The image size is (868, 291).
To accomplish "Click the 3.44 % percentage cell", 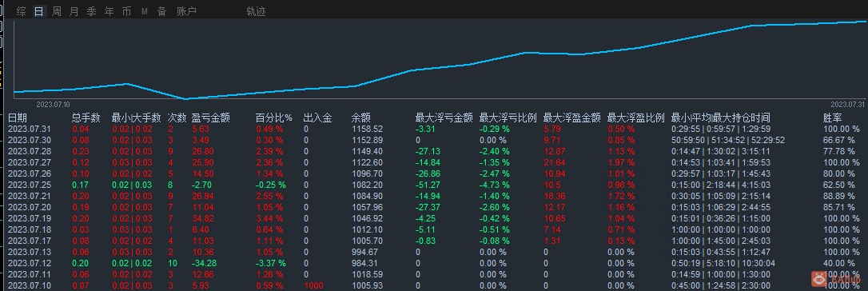I will coord(269,218).
